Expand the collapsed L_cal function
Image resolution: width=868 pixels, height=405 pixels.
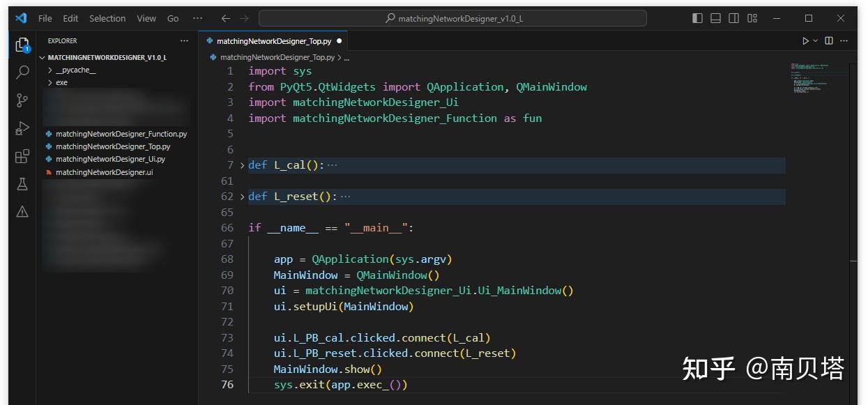(x=241, y=165)
